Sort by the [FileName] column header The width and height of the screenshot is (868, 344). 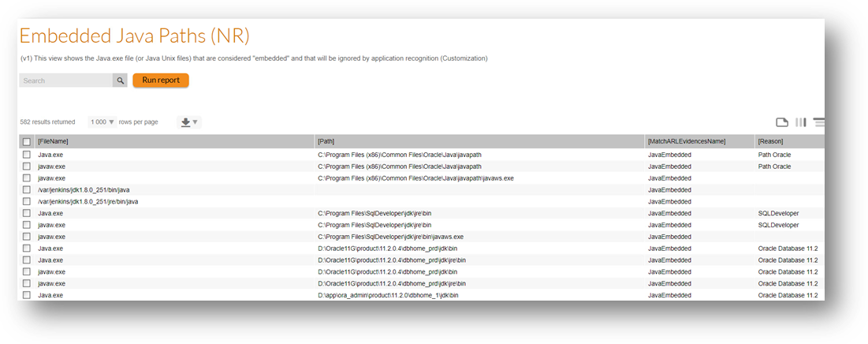pyautogui.click(x=53, y=142)
